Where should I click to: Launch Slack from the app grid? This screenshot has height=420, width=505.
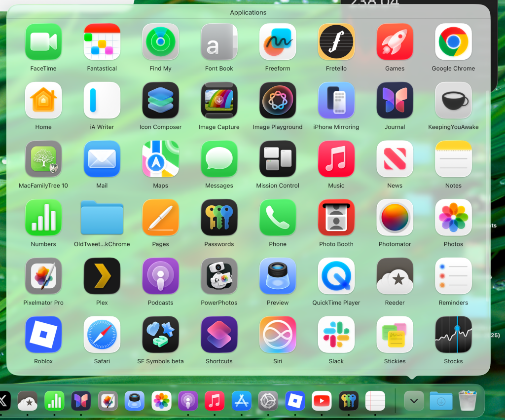(336, 335)
